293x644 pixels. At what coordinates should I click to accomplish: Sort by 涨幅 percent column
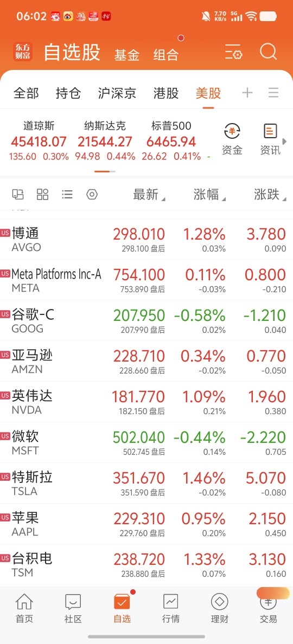[x=209, y=195]
